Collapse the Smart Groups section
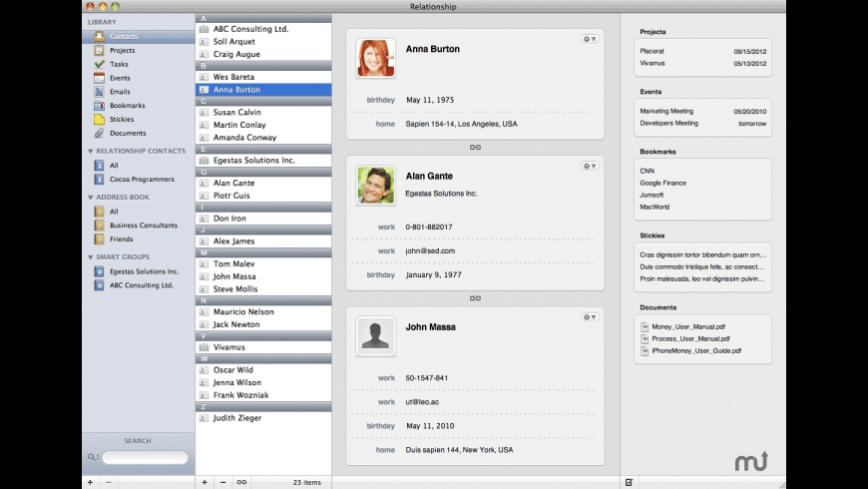The height and width of the screenshot is (489, 868). click(92, 256)
